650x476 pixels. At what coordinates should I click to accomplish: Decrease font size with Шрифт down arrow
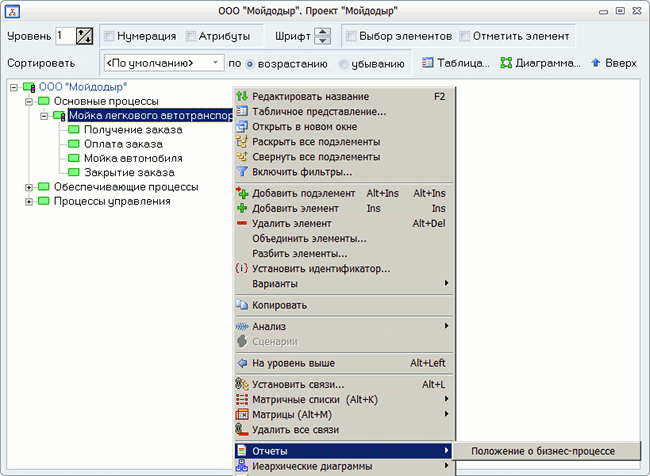tap(323, 40)
